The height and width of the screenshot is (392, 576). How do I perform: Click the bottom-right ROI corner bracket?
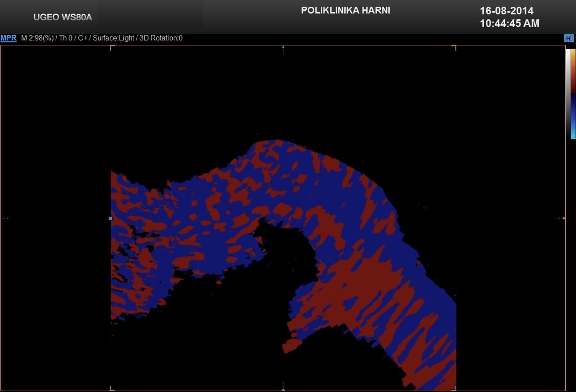coord(455,389)
